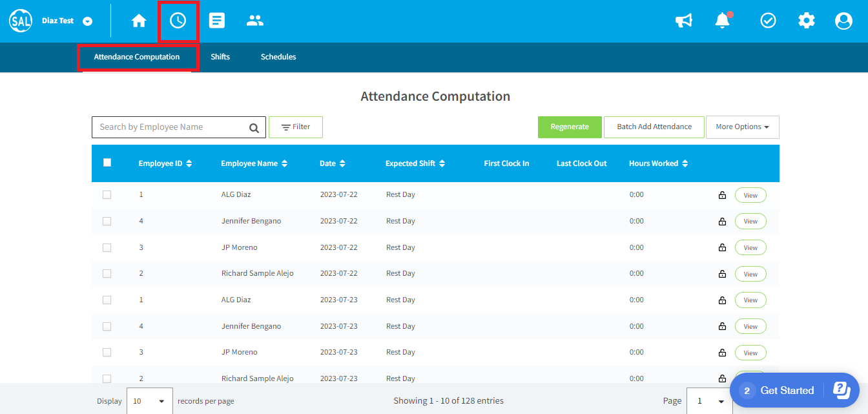The height and width of the screenshot is (414, 868).
Task: Click the First Clock In column header
Action: tap(506, 163)
